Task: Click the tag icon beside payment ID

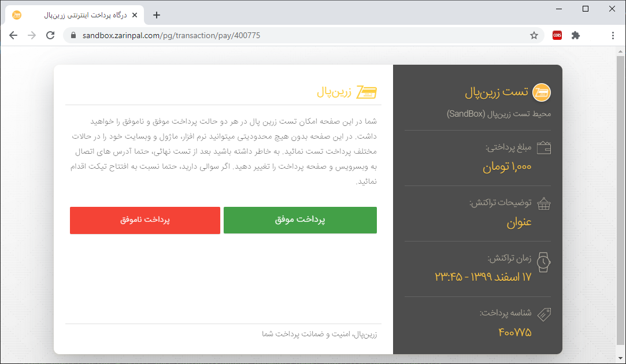Action: click(x=544, y=314)
